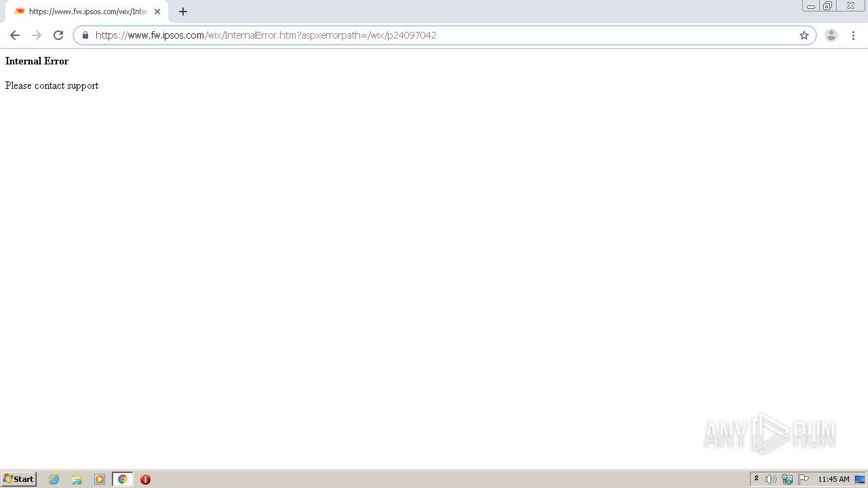Bookmark this page with star icon

tap(804, 35)
